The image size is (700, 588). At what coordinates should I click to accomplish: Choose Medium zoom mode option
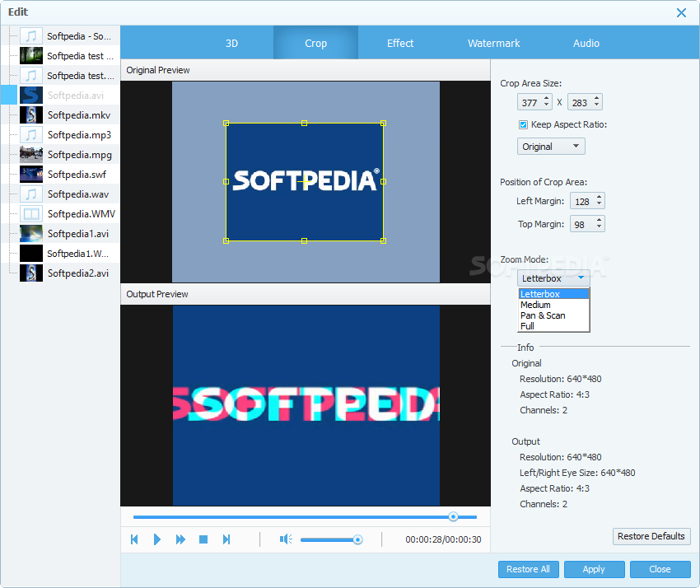click(x=553, y=305)
